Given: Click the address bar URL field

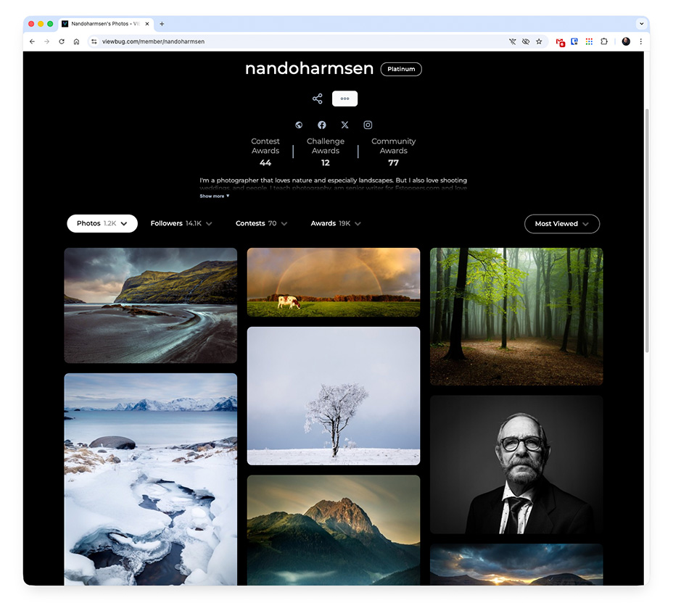Looking at the screenshot, I should (290, 42).
